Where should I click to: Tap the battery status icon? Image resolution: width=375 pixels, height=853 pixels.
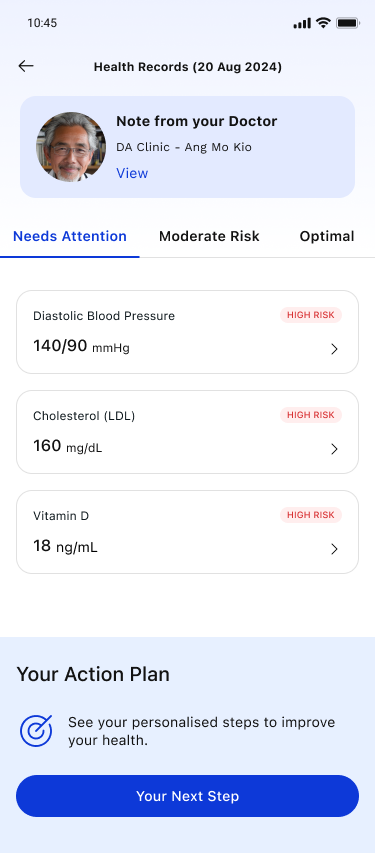347,23
